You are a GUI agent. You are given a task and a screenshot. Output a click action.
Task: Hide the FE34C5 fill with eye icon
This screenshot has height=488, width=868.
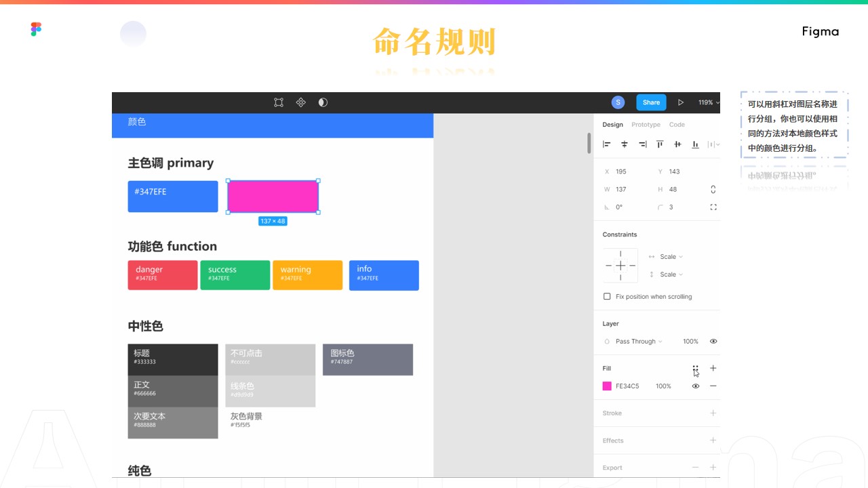coord(696,386)
